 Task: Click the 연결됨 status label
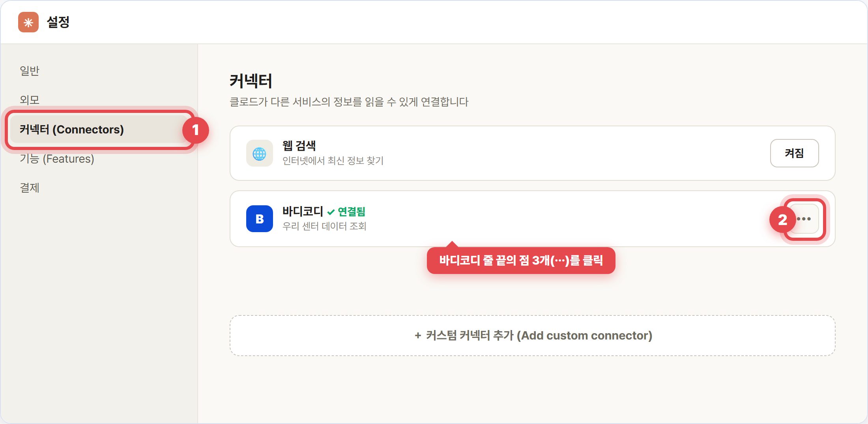pos(346,212)
